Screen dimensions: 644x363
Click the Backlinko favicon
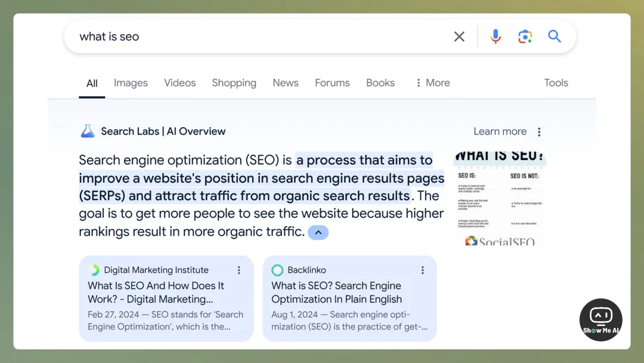[277, 270]
